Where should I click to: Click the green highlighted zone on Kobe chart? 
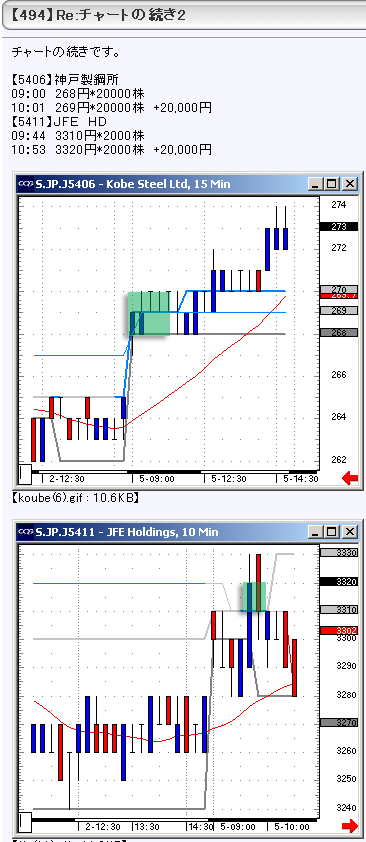point(149,314)
